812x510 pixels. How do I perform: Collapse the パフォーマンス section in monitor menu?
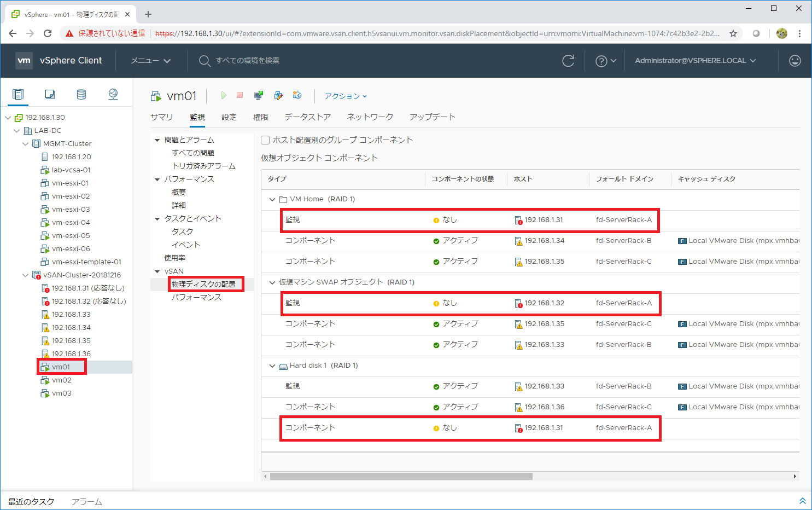pyautogui.click(x=157, y=179)
